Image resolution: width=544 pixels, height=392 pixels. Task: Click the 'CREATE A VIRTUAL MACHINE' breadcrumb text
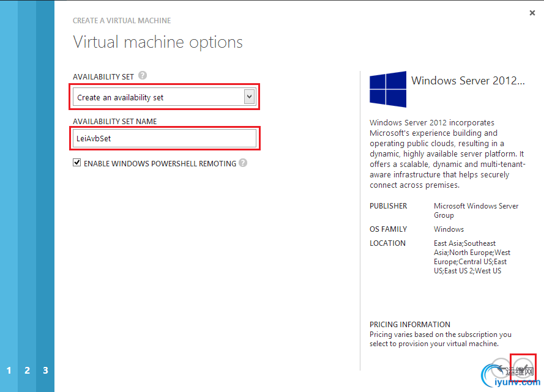click(x=122, y=20)
